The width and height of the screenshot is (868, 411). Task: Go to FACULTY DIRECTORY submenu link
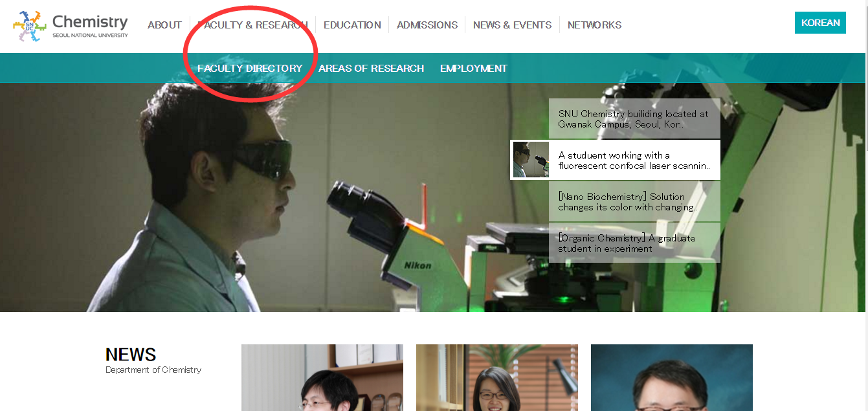tap(250, 69)
